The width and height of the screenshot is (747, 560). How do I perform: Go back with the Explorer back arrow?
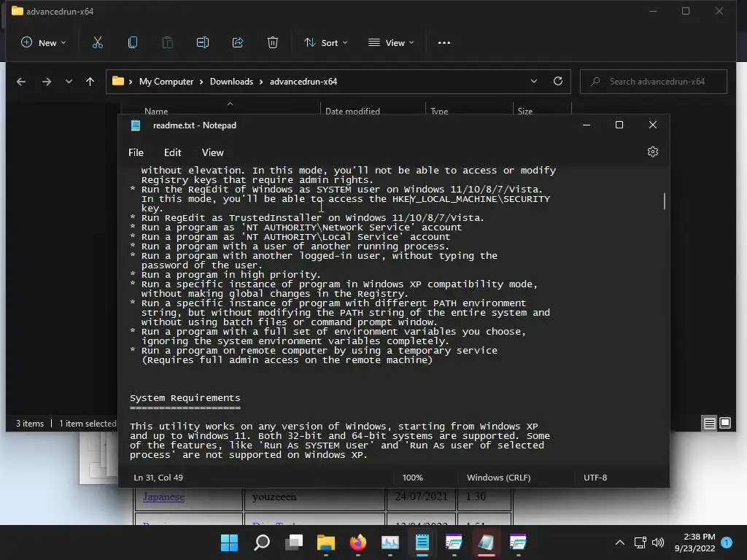point(21,82)
